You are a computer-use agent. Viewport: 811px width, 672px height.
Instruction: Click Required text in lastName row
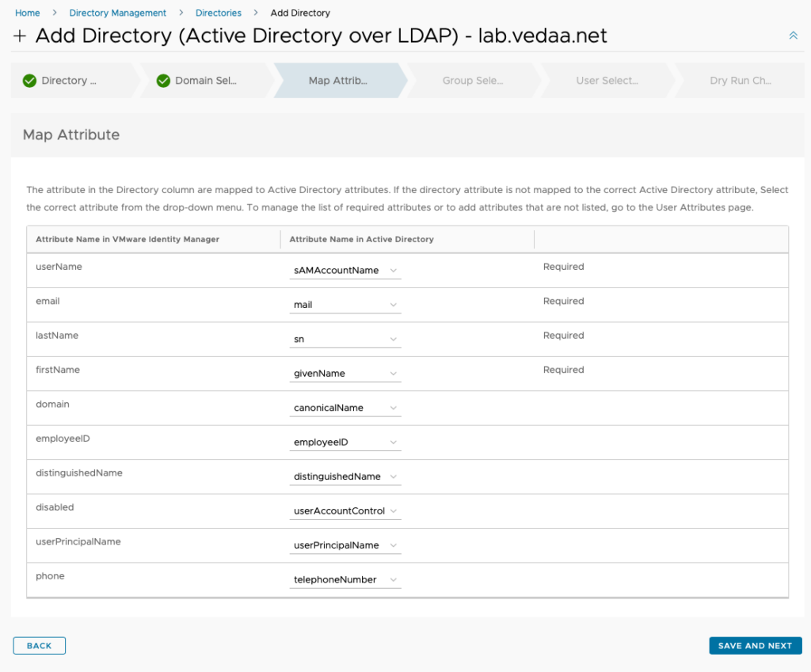[x=563, y=336]
